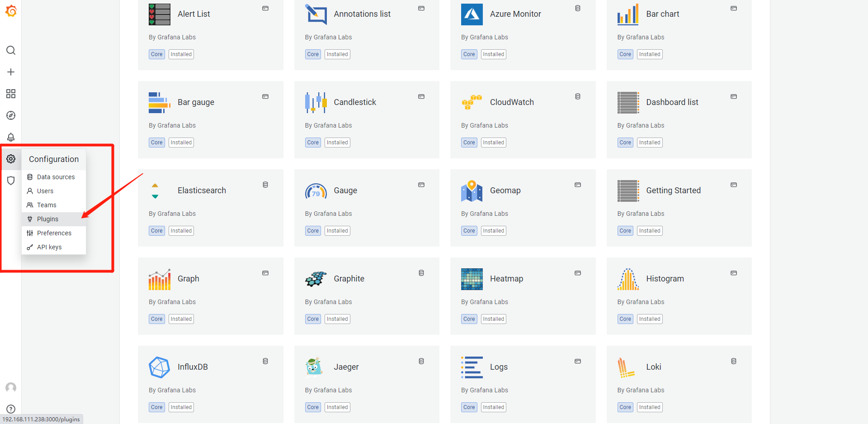
Task: Click the Getting Started plugin icon
Action: [628, 191]
